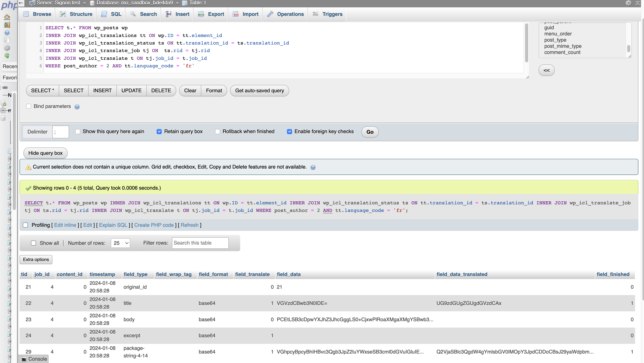Click help icon beside Bind parameters
This screenshot has height=363, width=644.
[77, 107]
